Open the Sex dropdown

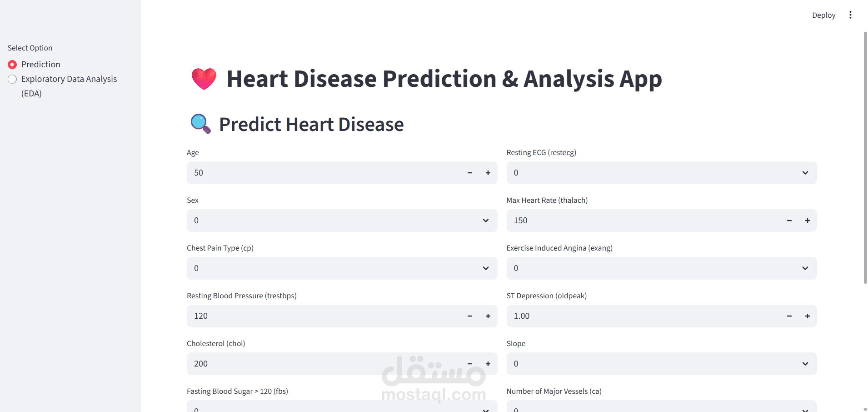(x=342, y=221)
